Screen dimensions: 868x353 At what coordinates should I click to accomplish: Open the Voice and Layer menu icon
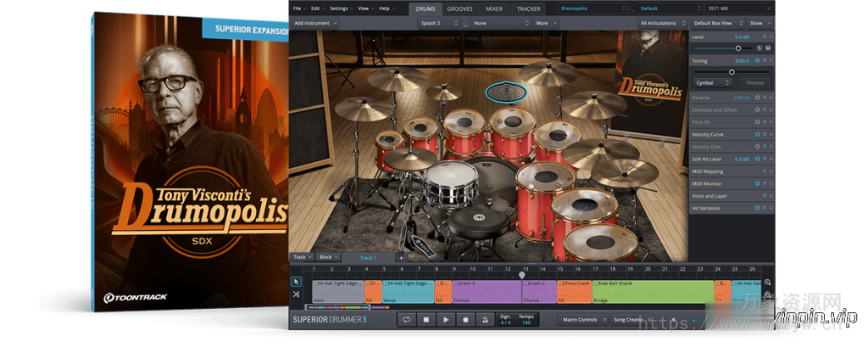[765, 196]
